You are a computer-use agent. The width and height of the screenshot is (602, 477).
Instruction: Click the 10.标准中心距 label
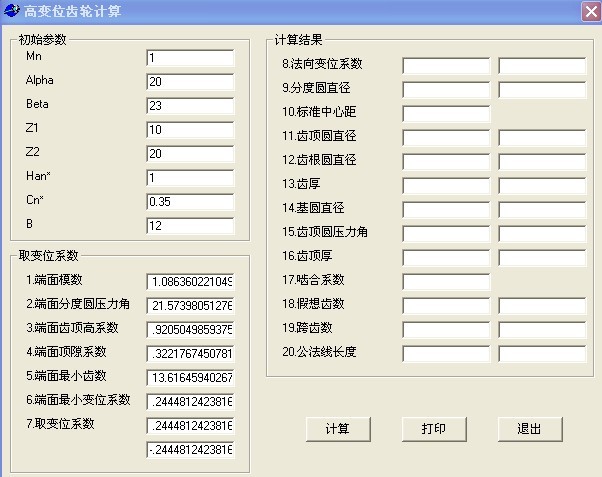pyautogui.click(x=319, y=112)
